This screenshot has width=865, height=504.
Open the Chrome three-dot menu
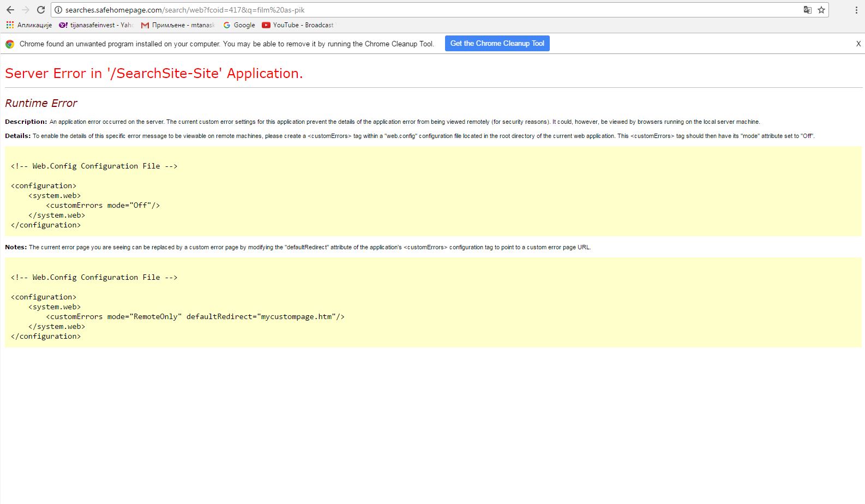pyautogui.click(x=856, y=10)
